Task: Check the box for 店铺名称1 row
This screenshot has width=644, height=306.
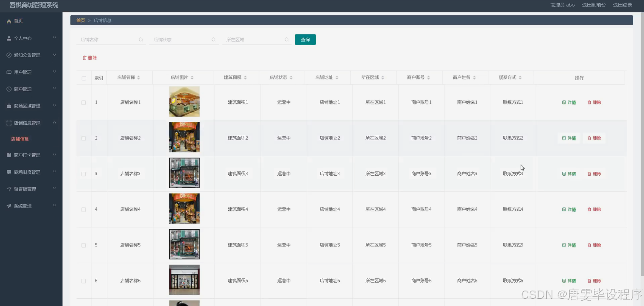Action: pyautogui.click(x=84, y=102)
